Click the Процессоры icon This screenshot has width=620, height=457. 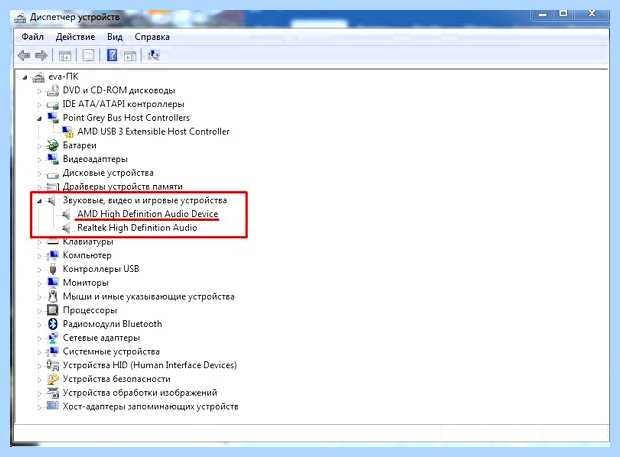pyautogui.click(x=53, y=310)
